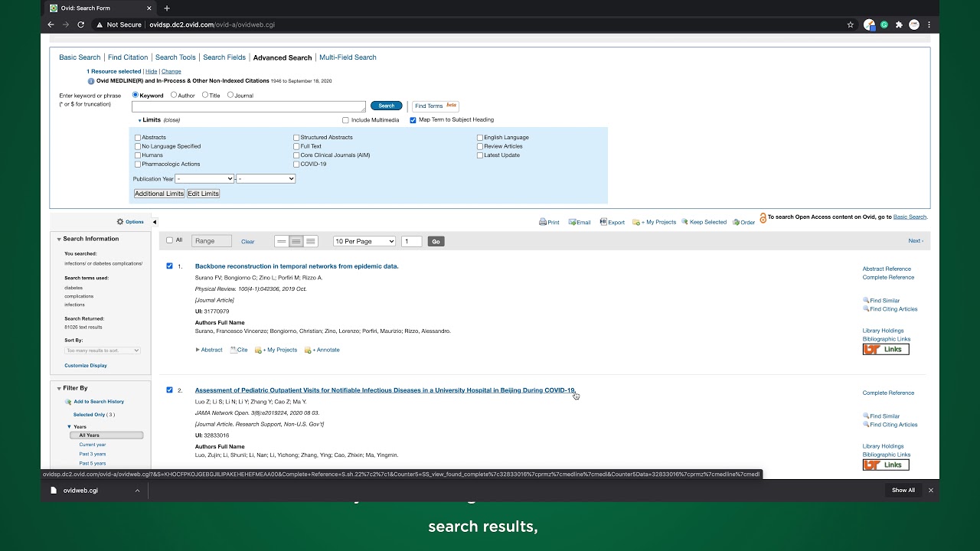Click the Print icon in results toolbar
The height and width of the screenshot is (551, 980).
[543, 222]
